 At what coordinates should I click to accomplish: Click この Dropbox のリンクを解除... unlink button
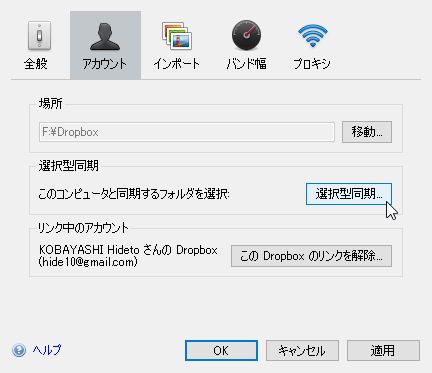pos(311,256)
